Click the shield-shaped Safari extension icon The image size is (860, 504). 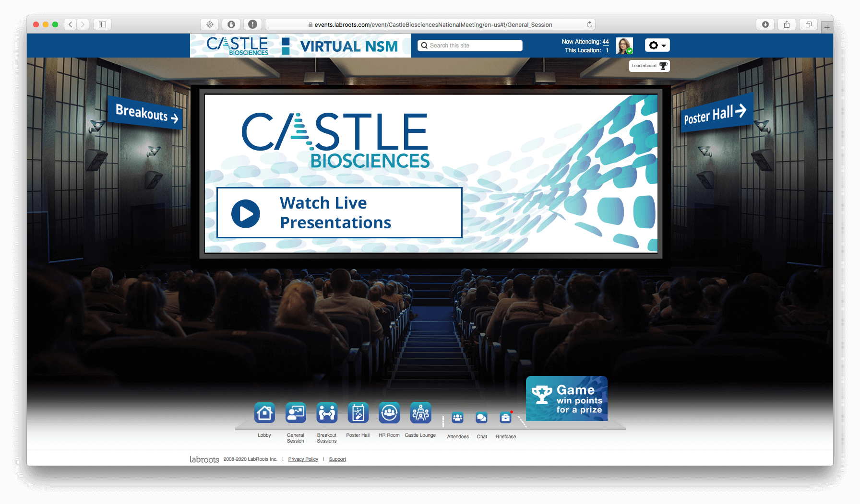coord(231,24)
